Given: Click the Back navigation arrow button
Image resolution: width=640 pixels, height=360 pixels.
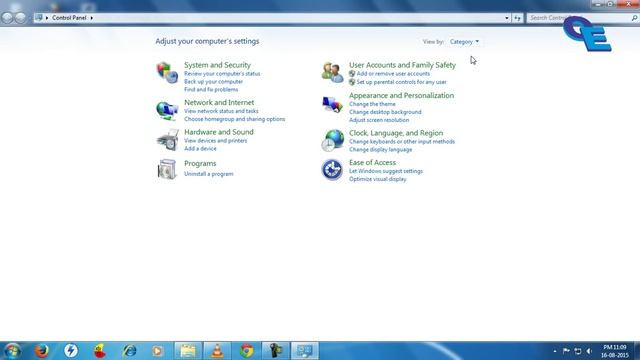Looking at the screenshot, I should point(7,18).
